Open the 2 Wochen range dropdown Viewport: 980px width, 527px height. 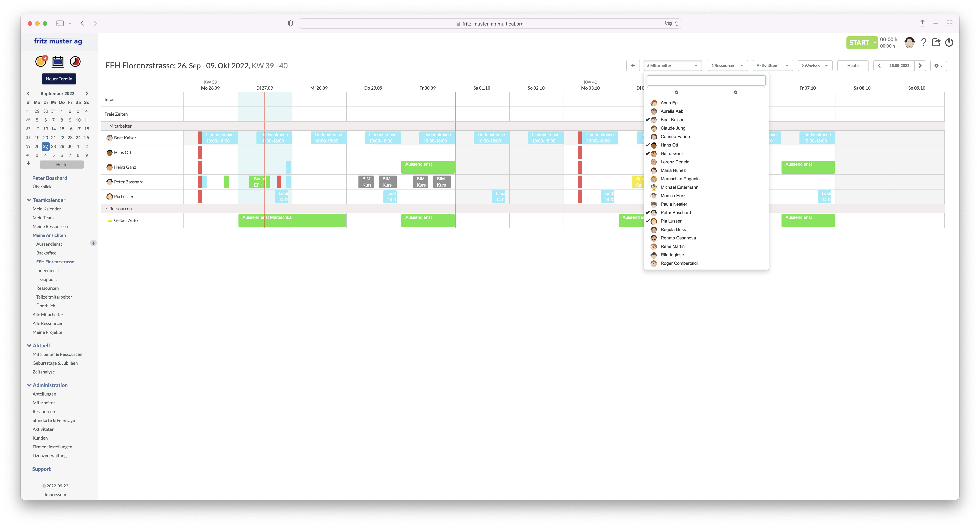[815, 66]
